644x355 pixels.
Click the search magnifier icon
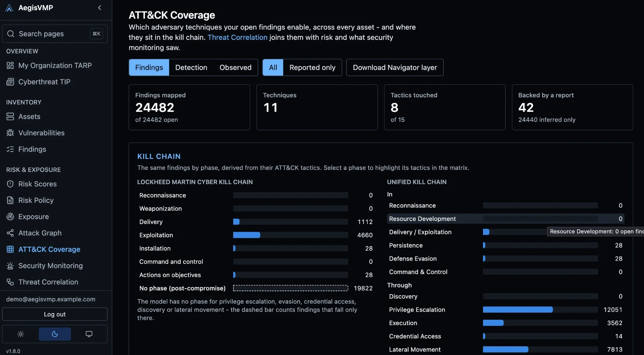tap(11, 34)
